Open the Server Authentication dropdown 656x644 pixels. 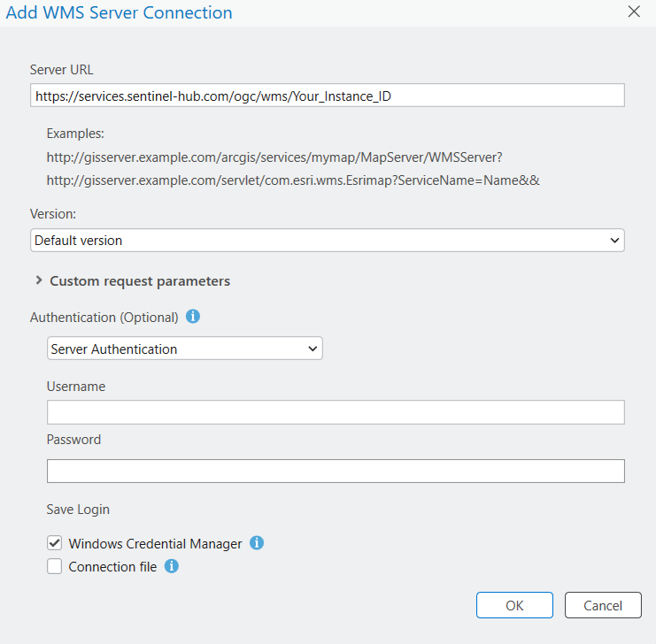(x=184, y=349)
